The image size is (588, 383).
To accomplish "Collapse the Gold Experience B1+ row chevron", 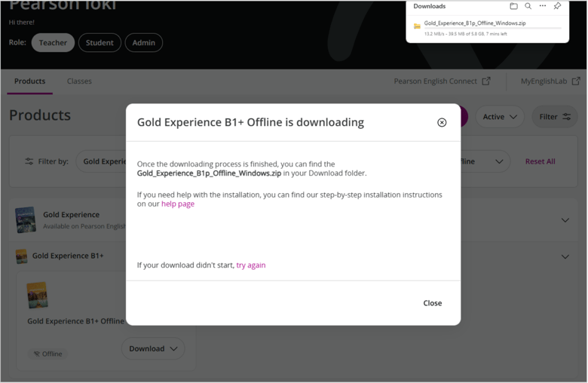I will (x=565, y=257).
